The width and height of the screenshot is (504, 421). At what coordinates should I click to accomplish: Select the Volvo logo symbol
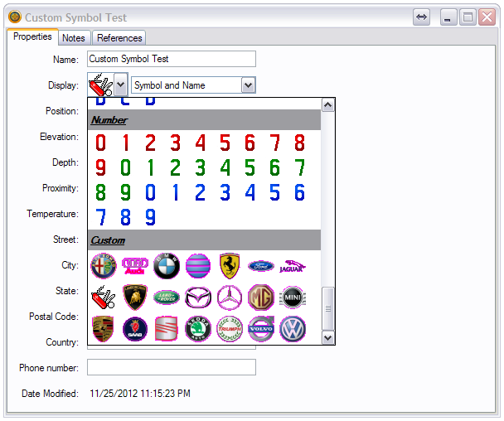tap(261, 329)
